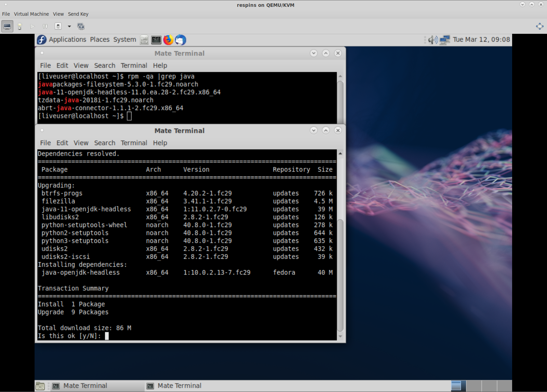
Task: Power on the virtual machine
Action: (x=32, y=26)
